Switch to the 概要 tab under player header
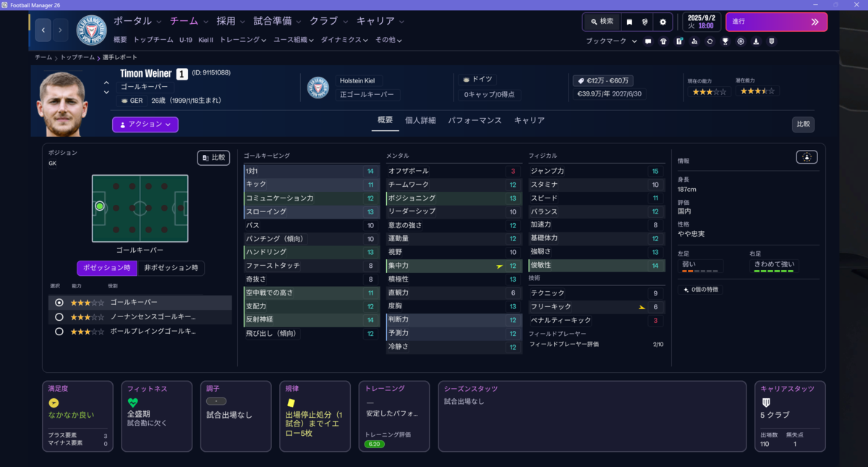Screen dimensions: 868x467 pyautogui.click(x=386, y=120)
